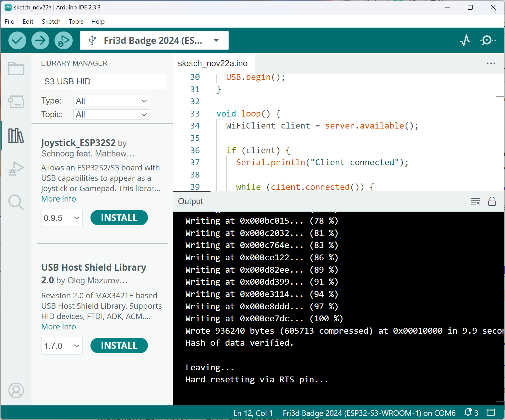
Task: Click the 'WiFiClient client = server.available();' line
Action: point(322,126)
